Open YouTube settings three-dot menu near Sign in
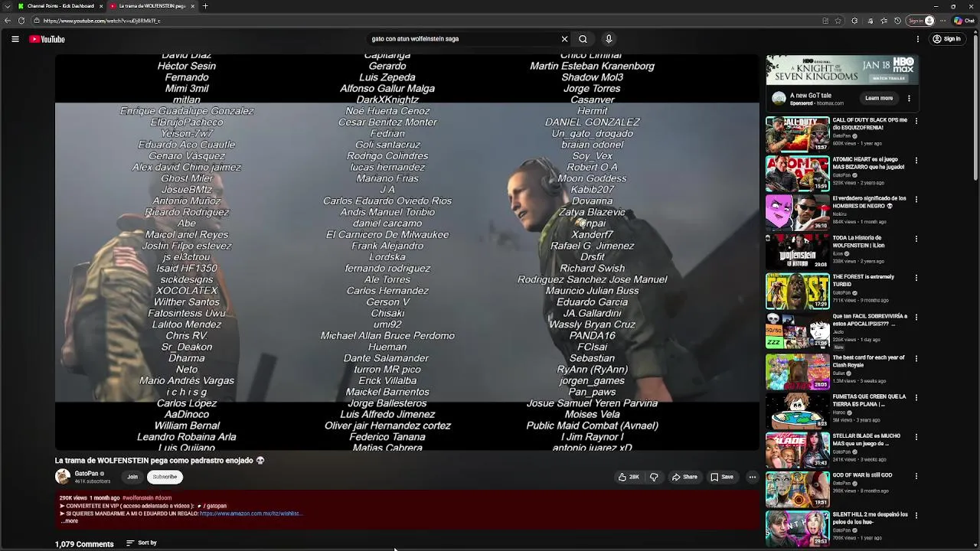The image size is (980, 551). tap(916, 39)
